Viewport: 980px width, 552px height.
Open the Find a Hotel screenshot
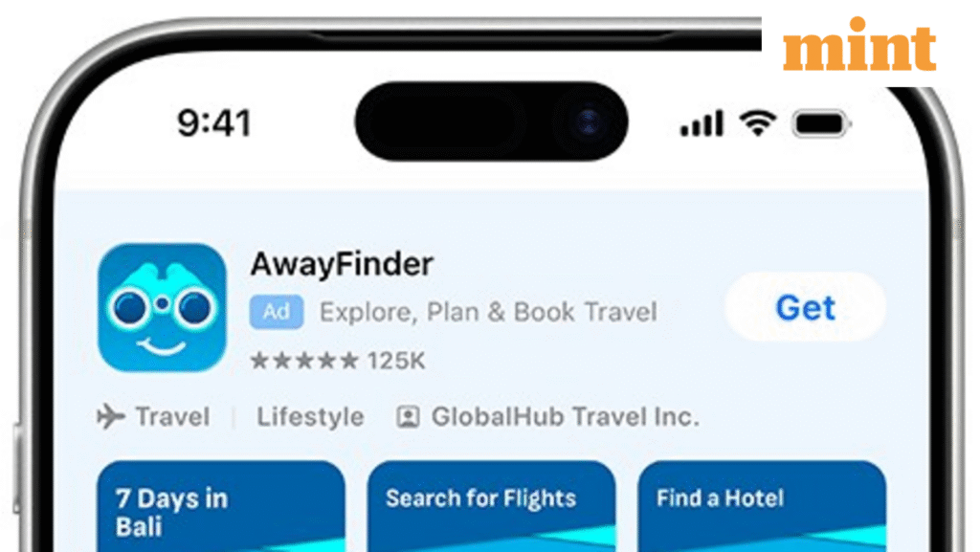point(762,506)
